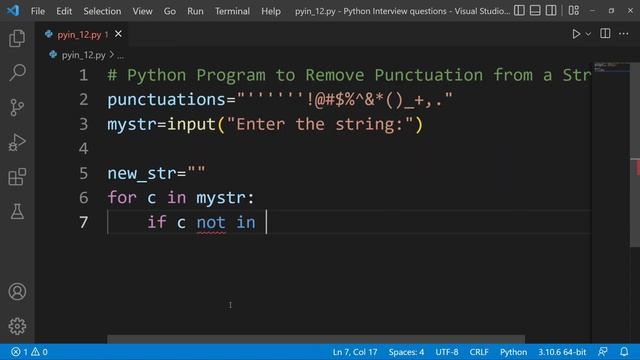Change line ending via CRLF
The height and width of the screenshot is (360, 640).
479,352
